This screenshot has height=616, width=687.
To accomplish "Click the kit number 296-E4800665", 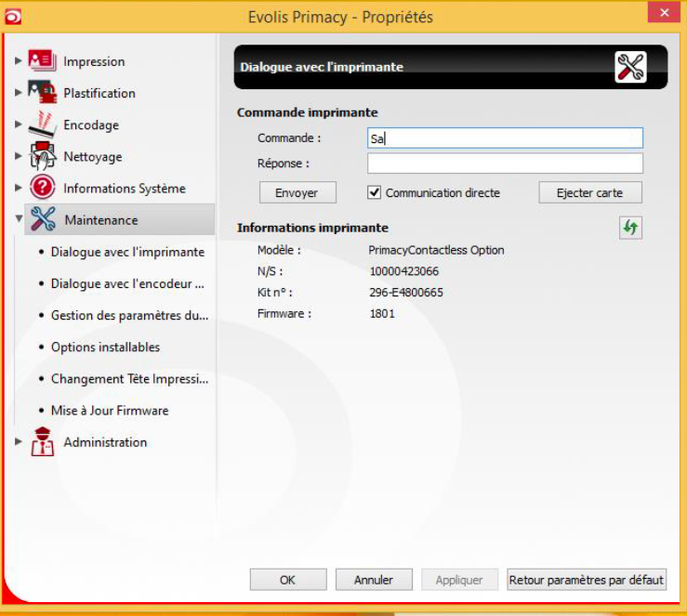I will pyautogui.click(x=406, y=293).
